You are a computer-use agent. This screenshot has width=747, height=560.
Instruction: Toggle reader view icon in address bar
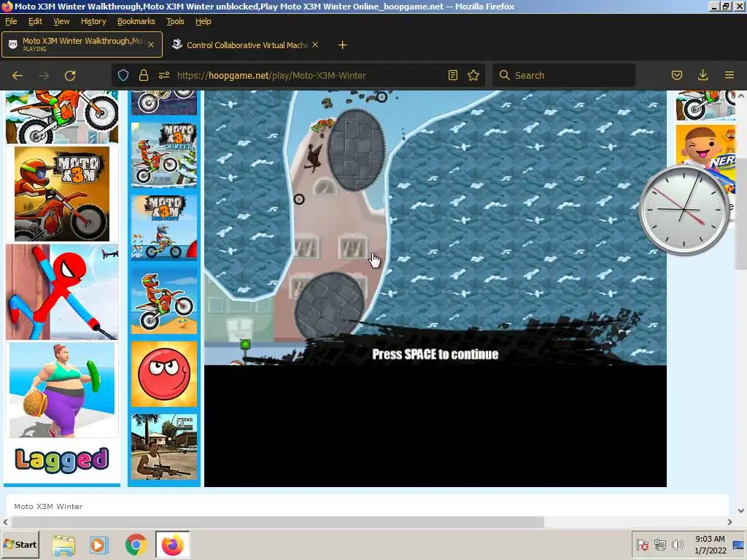pos(452,75)
